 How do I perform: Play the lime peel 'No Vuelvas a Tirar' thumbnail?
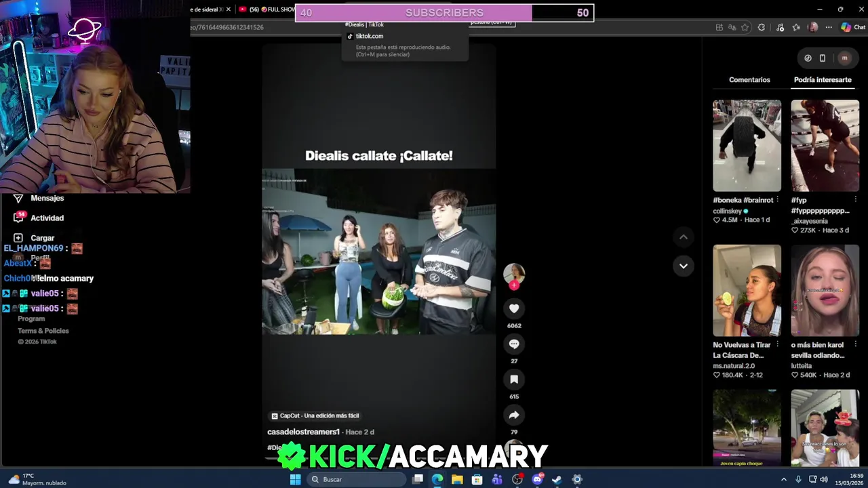(747, 291)
